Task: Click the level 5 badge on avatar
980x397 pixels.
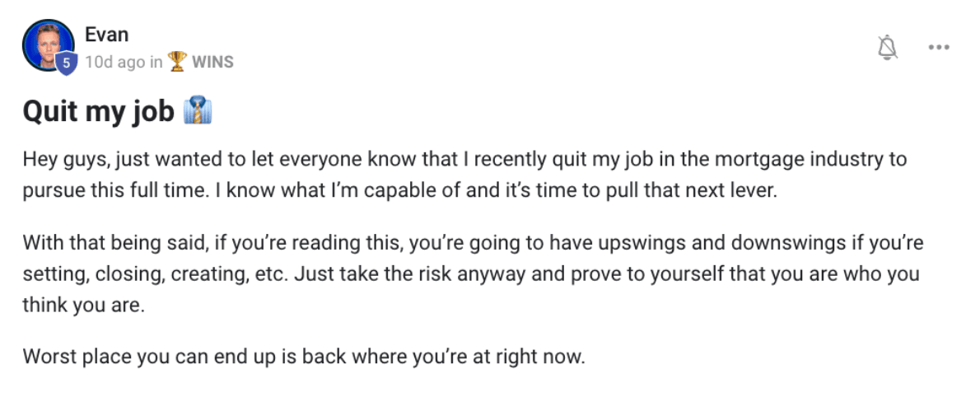Action: (66, 63)
